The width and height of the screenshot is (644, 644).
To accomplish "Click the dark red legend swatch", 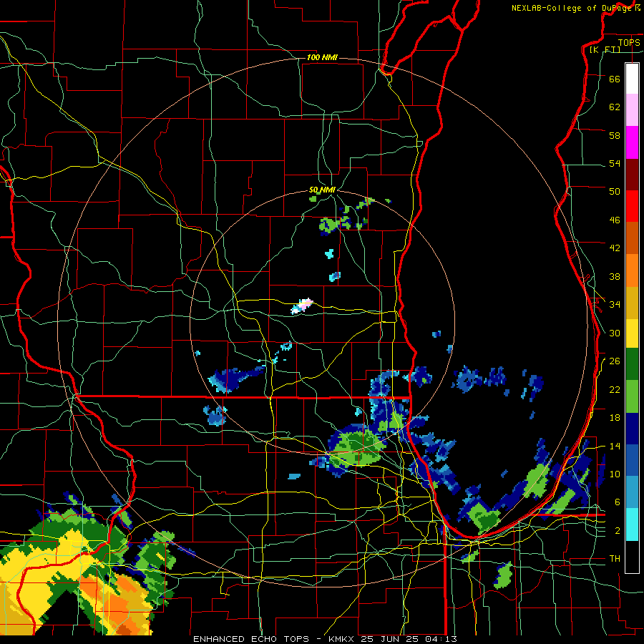I will (x=632, y=175).
